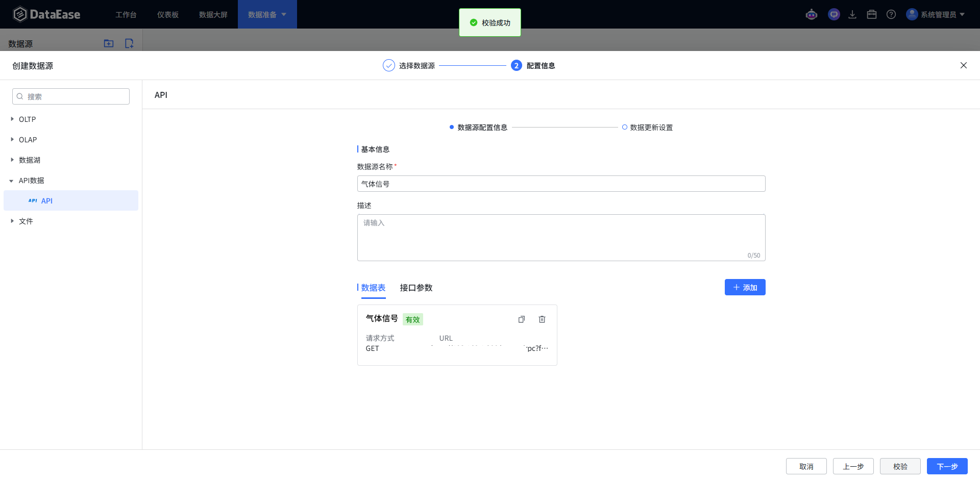The width and height of the screenshot is (980, 482).
Task: Click the 选择数据源 step label
Action: point(417,65)
